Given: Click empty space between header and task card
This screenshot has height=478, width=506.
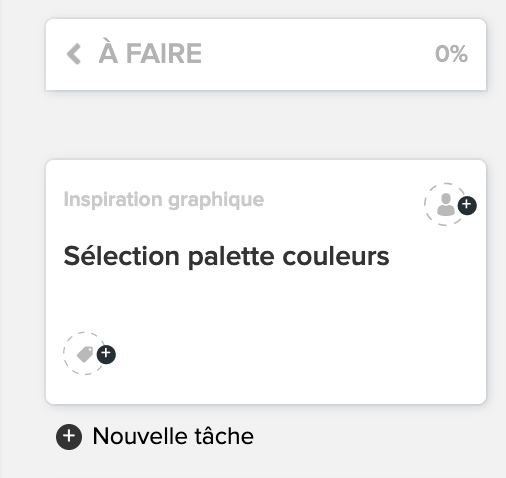Looking at the screenshot, I should (x=266, y=125).
